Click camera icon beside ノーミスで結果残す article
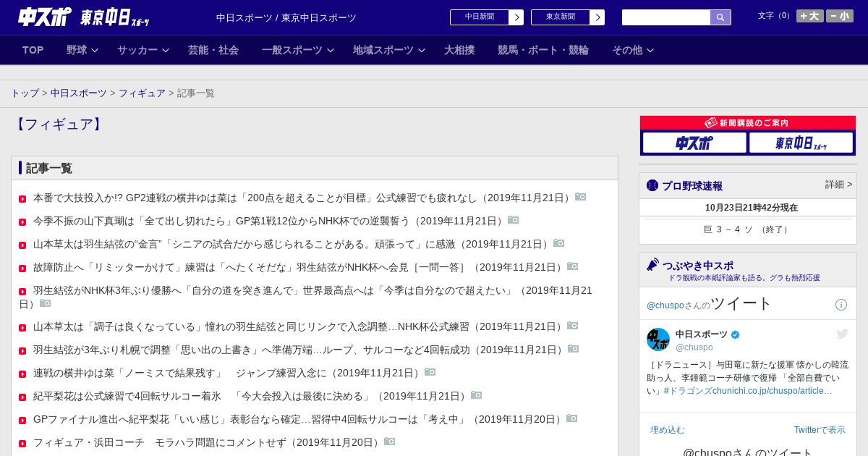 [430, 372]
